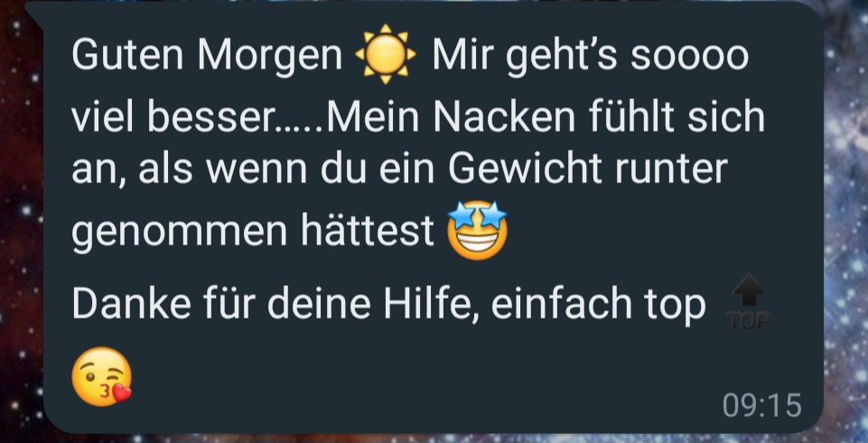Click the text Mir geht's soooo
Viewport: 868px width, 443px height.
coord(590,57)
